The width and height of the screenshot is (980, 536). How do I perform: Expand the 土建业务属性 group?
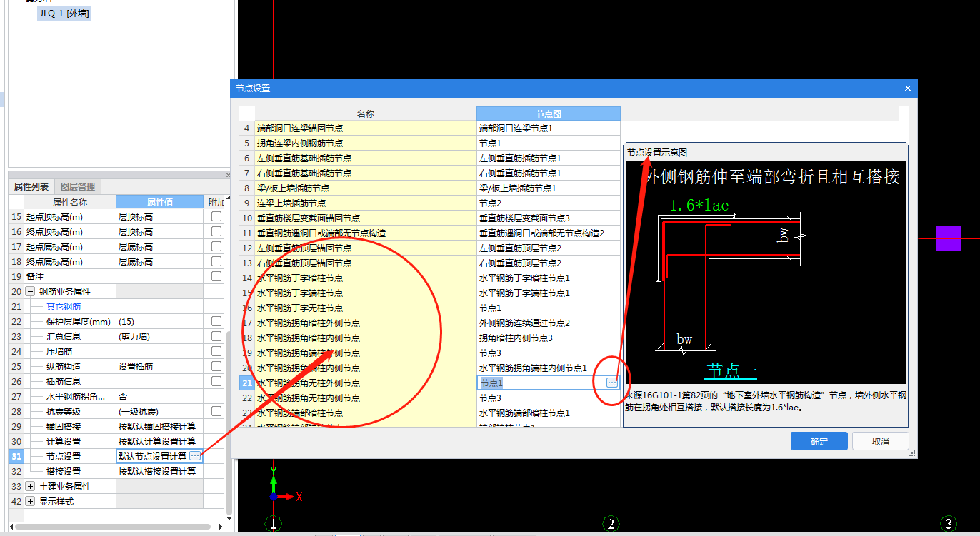[30, 486]
